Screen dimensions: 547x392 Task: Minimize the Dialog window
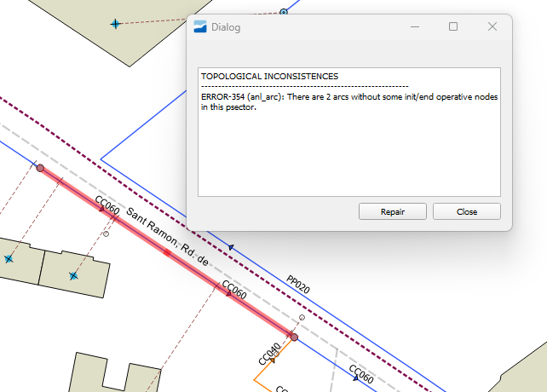(414, 27)
